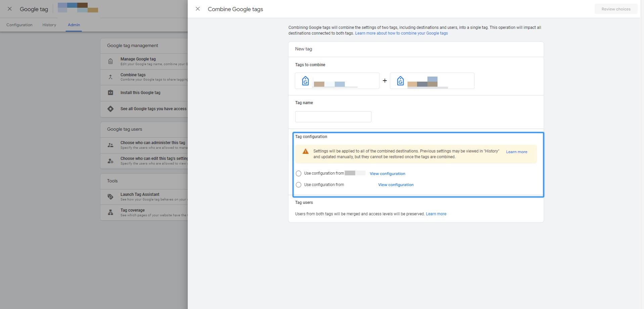Click the Launch Tag Assistant icon

110,197
